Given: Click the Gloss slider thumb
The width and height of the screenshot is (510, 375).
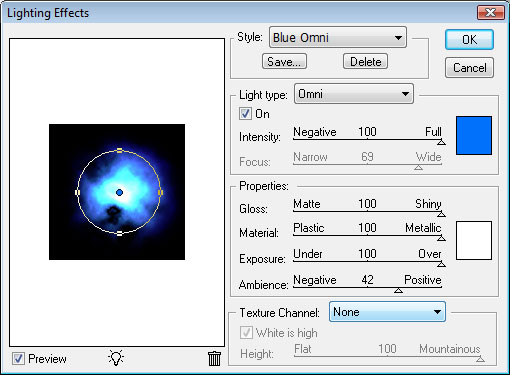Looking at the screenshot, I should tap(441, 214).
